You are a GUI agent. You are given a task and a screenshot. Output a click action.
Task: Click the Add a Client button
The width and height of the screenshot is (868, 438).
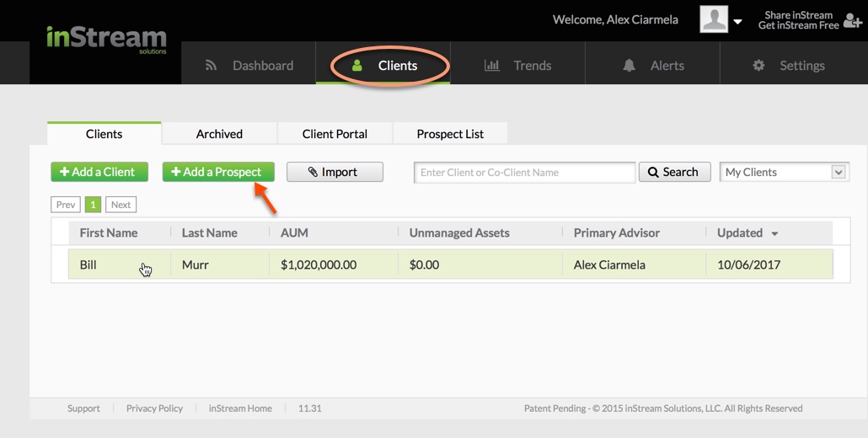[99, 172]
